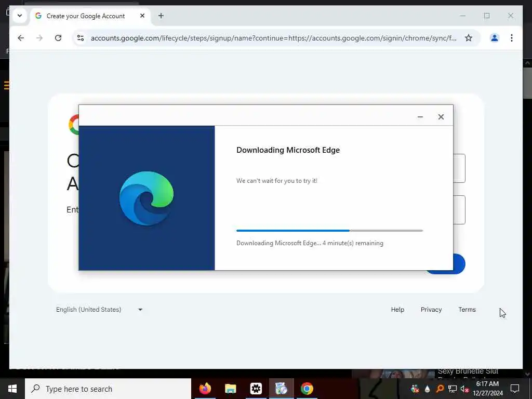This screenshot has height=399, width=532.
Task: Open the Windows Start menu
Action: [x=12, y=389]
